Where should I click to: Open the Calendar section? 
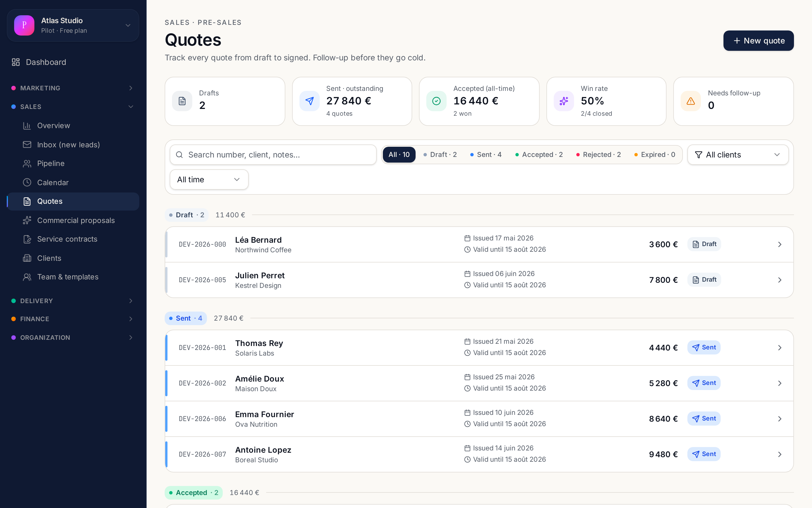coord(73,182)
